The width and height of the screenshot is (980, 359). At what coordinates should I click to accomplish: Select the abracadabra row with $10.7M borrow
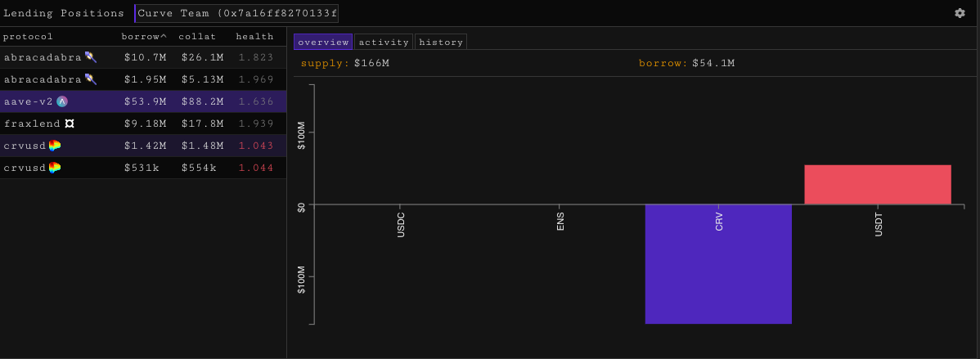143,57
